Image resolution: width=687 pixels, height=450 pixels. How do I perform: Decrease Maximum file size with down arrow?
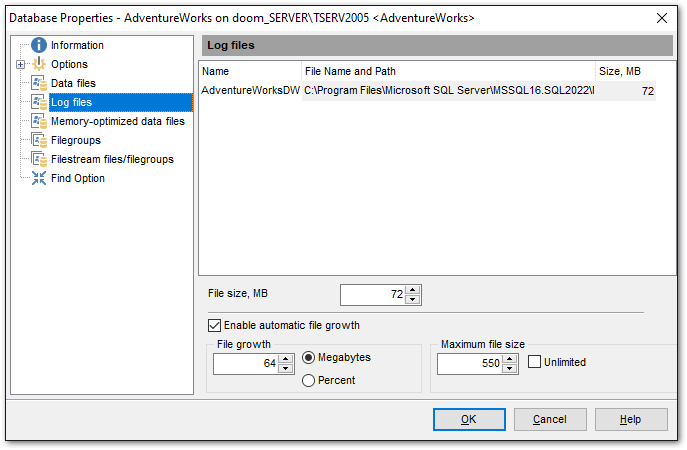(x=510, y=368)
